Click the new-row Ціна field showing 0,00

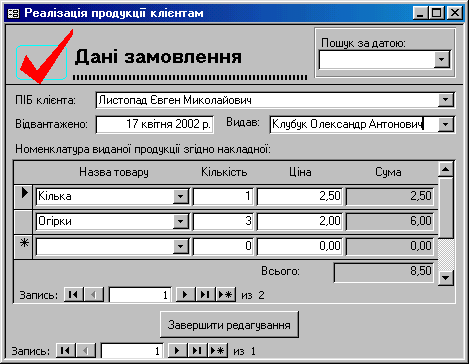click(300, 246)
